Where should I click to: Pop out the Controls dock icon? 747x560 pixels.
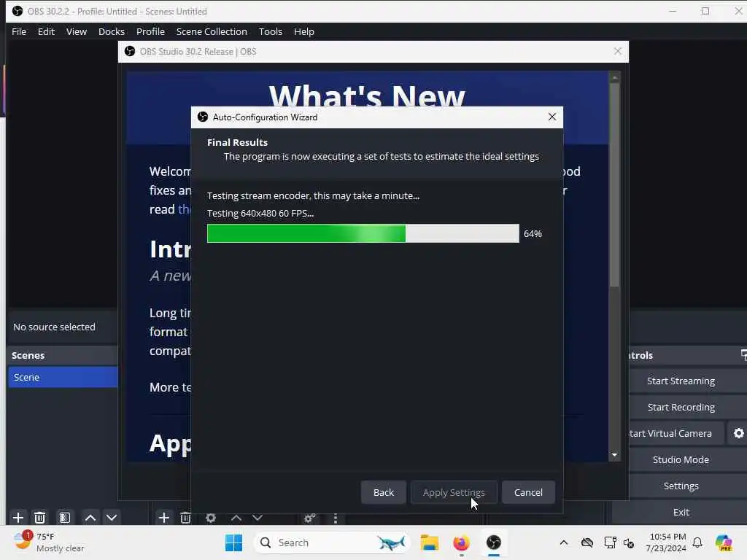coord(743,355)
